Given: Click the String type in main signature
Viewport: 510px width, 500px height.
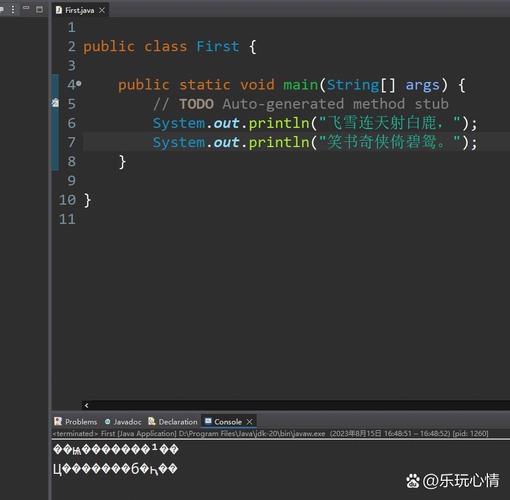Looking at the screenshot, I should click(353, 85).
